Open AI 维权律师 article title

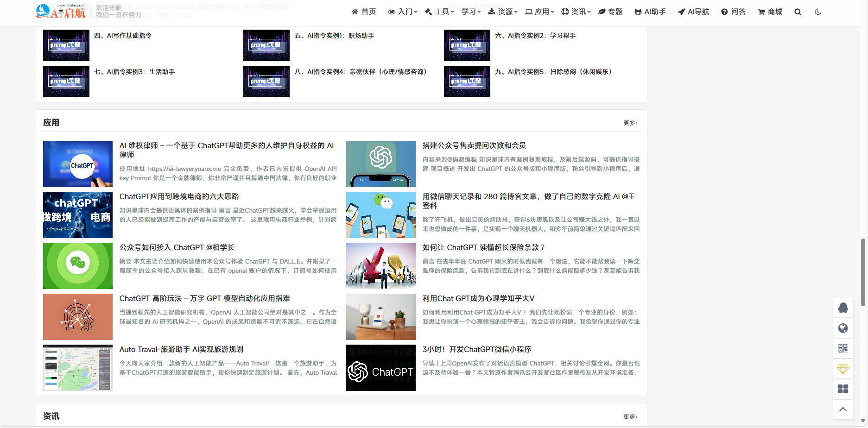point(227,150)
